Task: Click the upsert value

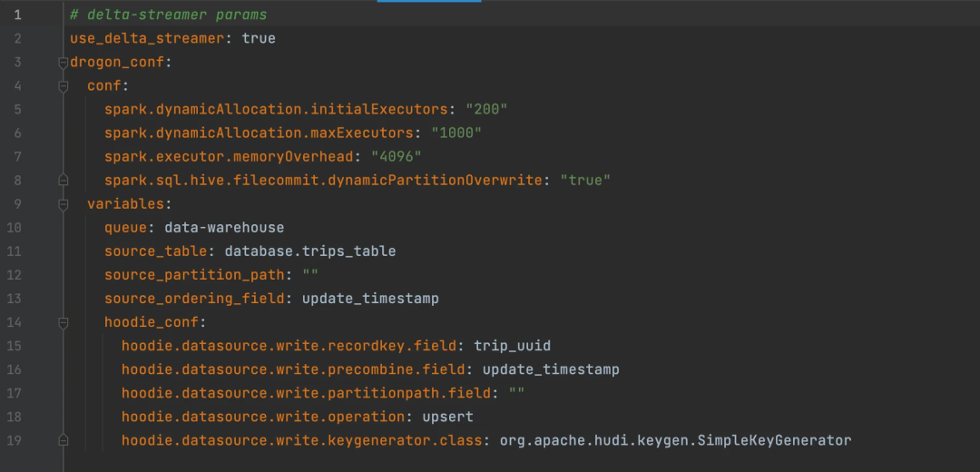Action: (448, 417)
